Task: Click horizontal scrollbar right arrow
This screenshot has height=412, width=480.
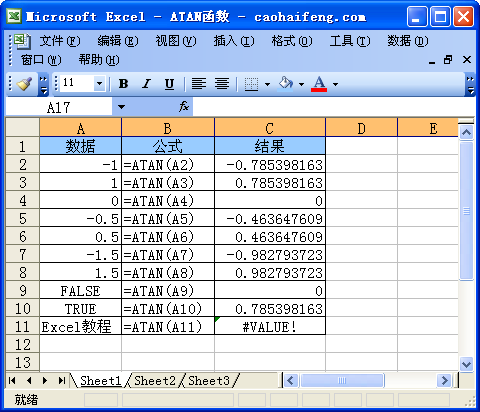Action: (x=444, y=380)
